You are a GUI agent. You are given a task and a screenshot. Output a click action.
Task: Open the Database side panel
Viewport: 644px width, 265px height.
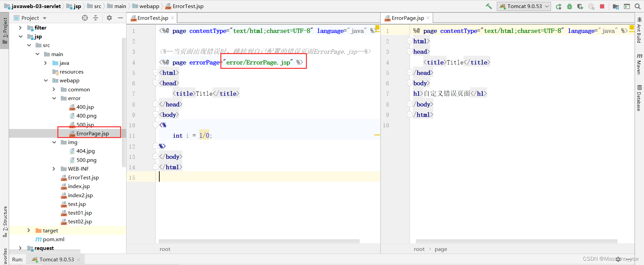pyautogui.click(x=639, y=98)
